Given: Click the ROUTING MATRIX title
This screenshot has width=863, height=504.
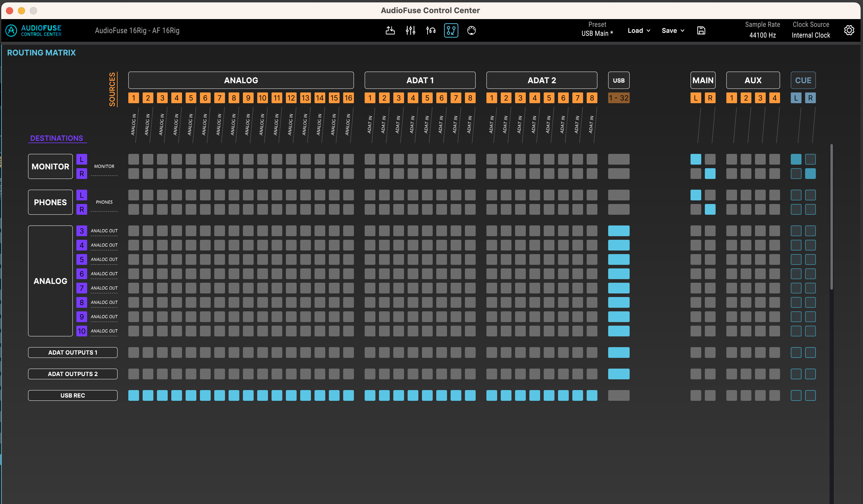Looking at the screenshot, I should (41, 53).
